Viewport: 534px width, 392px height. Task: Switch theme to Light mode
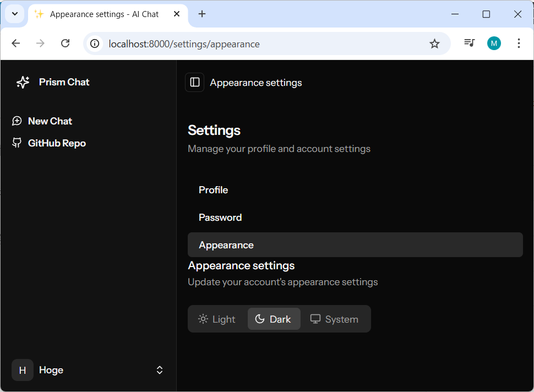pos(217,319)
